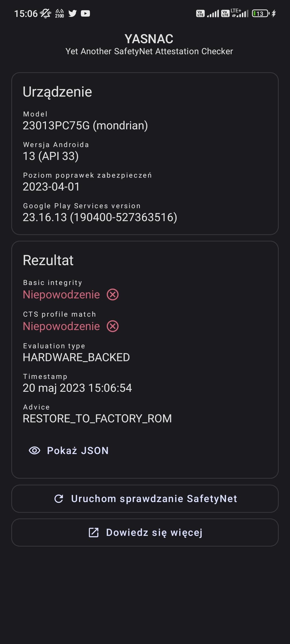Tap the HARDWARE_BACKED evaluation type value
This screenshot has height=644, width=290.
click(76, 357)
